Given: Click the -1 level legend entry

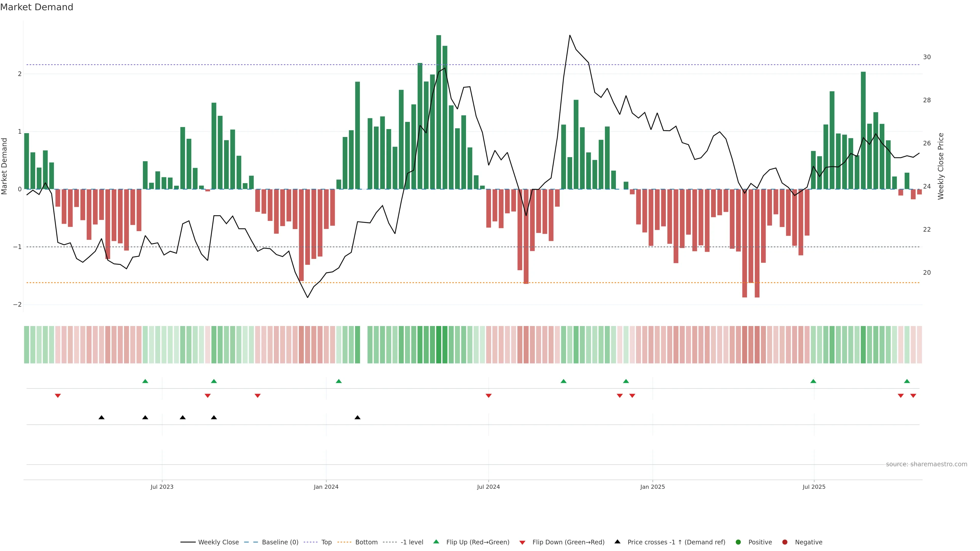Looking at the screenshot, I should tap(412, 542).
